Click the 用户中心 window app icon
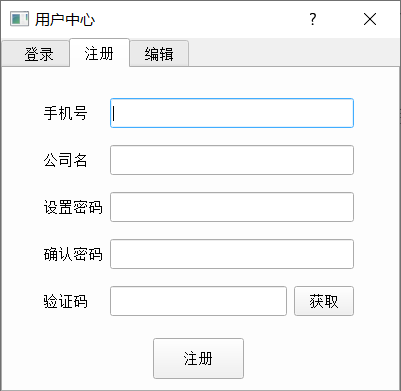The image size is (401, 391). [x=19, y=19]
